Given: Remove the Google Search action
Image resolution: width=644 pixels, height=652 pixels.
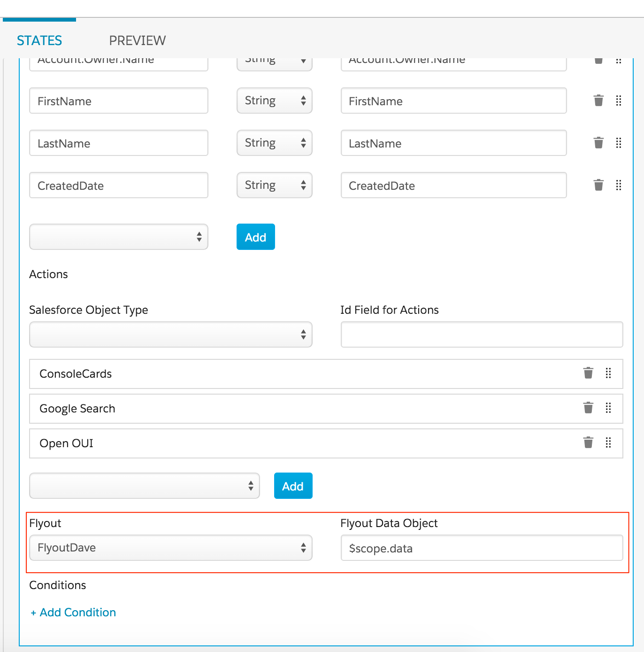Looking at the screenshot, I should tap(588, 408).
